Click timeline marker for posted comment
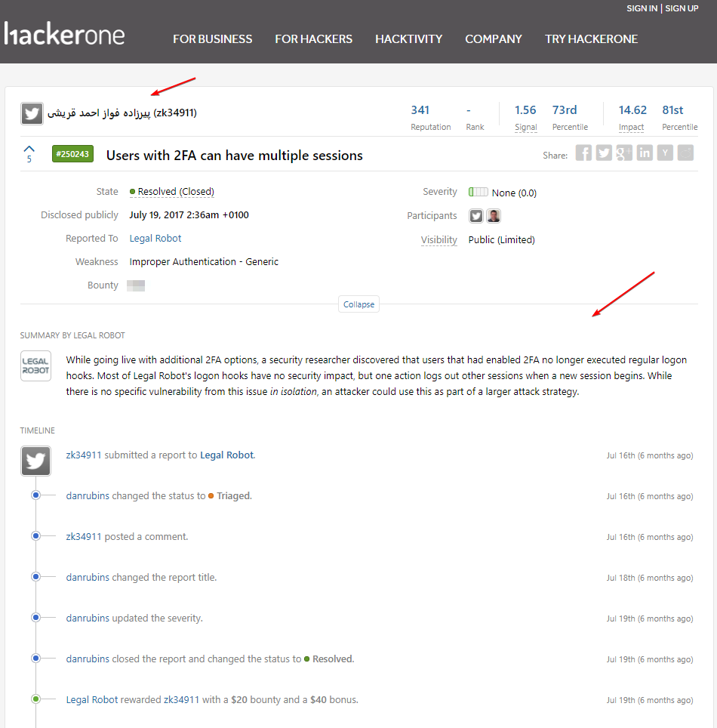Screen dimensions: 717x728 pos(35,535)
